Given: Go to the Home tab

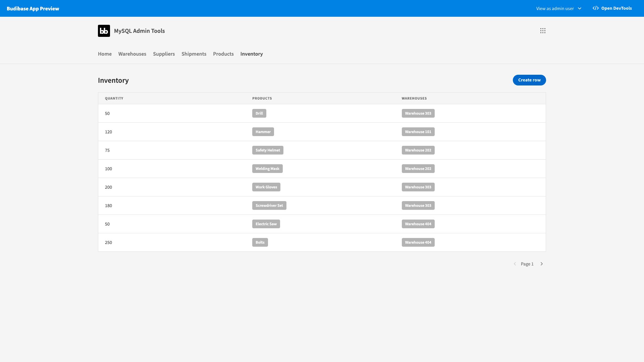Looking at the screenshot, I should [x=105, y=54].
